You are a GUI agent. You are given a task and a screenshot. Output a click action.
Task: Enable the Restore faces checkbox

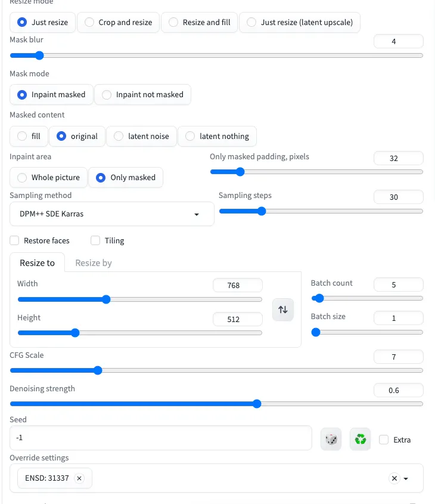point(14,240)
